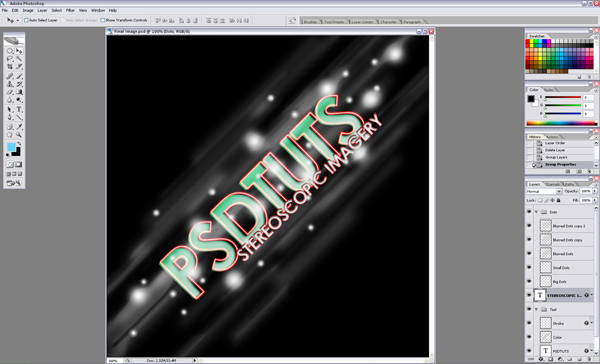
Task: Open the Image menu
Action: (28, 10)
